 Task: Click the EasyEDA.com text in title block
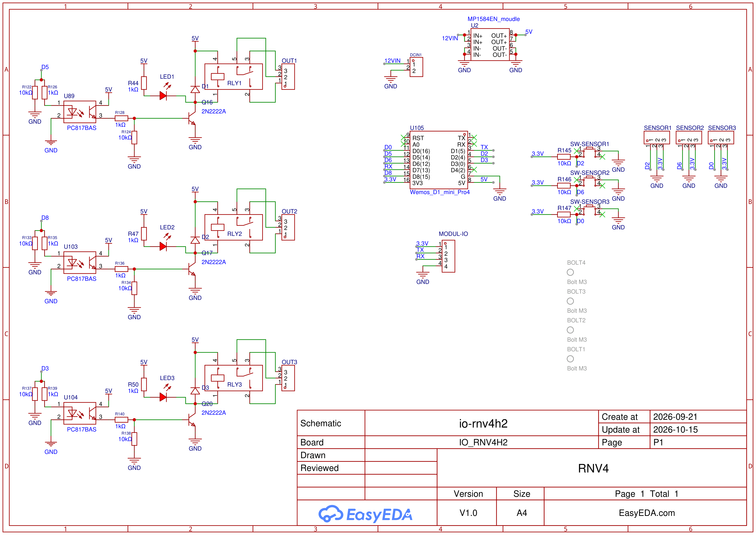pyautogui.click(x=647, y=513)
